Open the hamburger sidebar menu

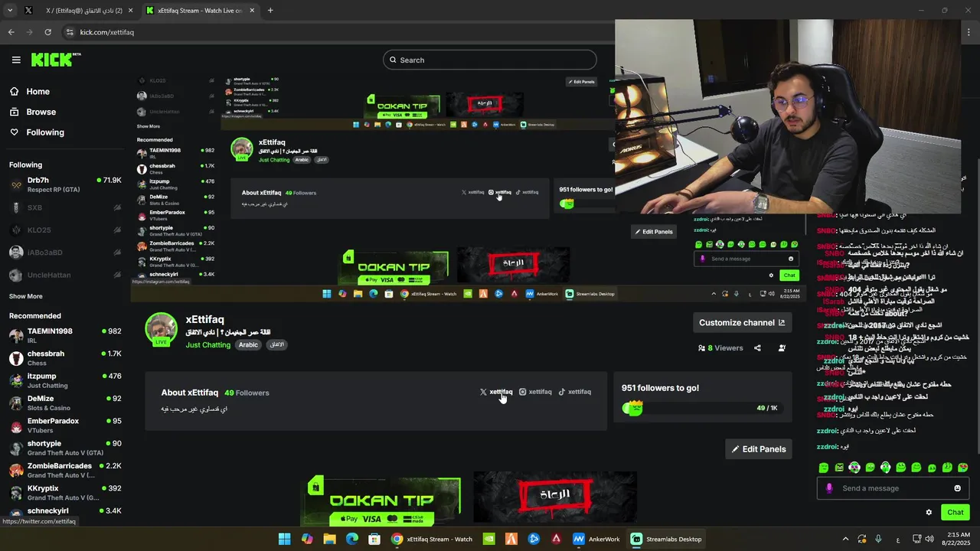click(x=16, y=60)
